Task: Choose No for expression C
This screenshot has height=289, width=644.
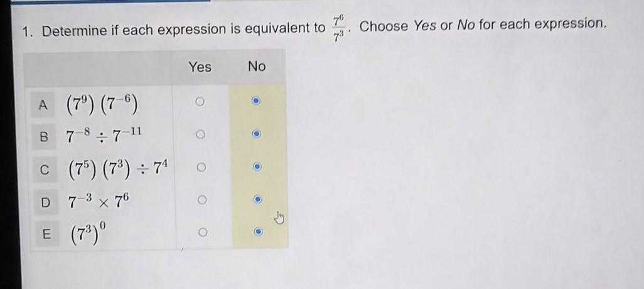Action: (257, 168)
